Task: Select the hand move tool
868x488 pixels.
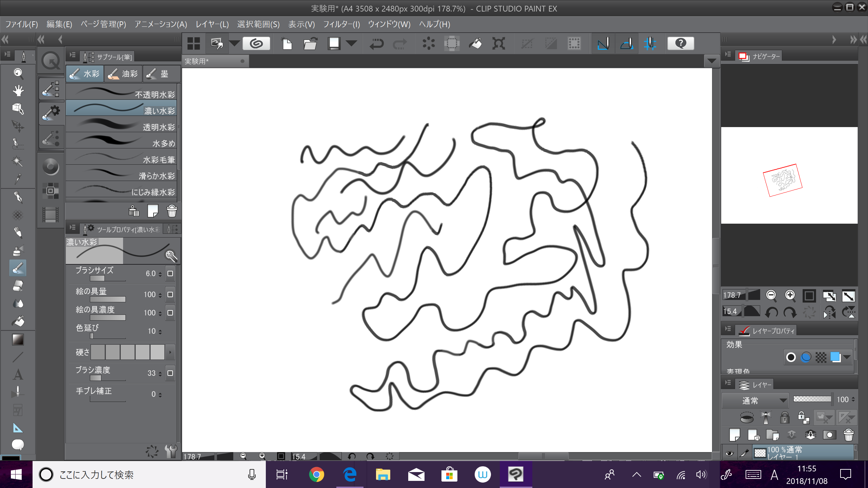Action: pos(18,90)
